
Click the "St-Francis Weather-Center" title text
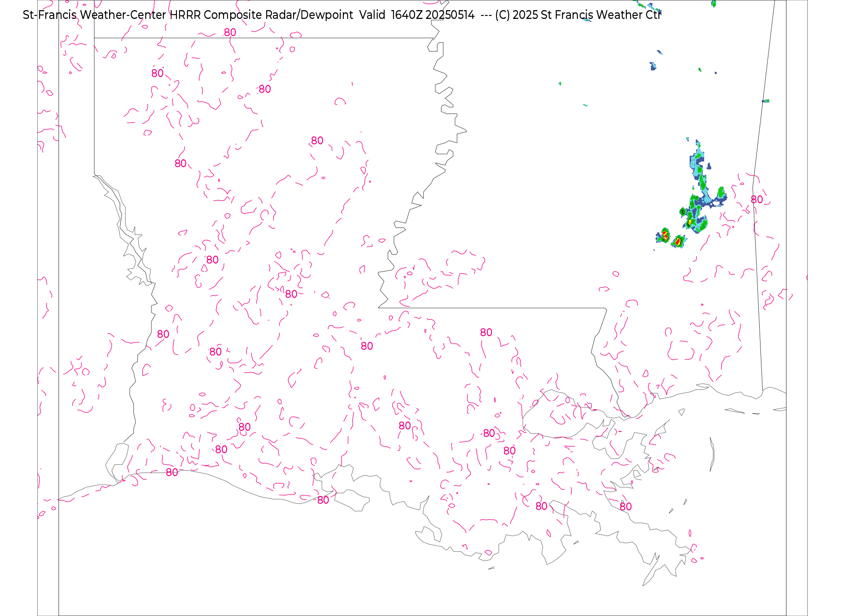pyautogui.click(x=94, y=15)
